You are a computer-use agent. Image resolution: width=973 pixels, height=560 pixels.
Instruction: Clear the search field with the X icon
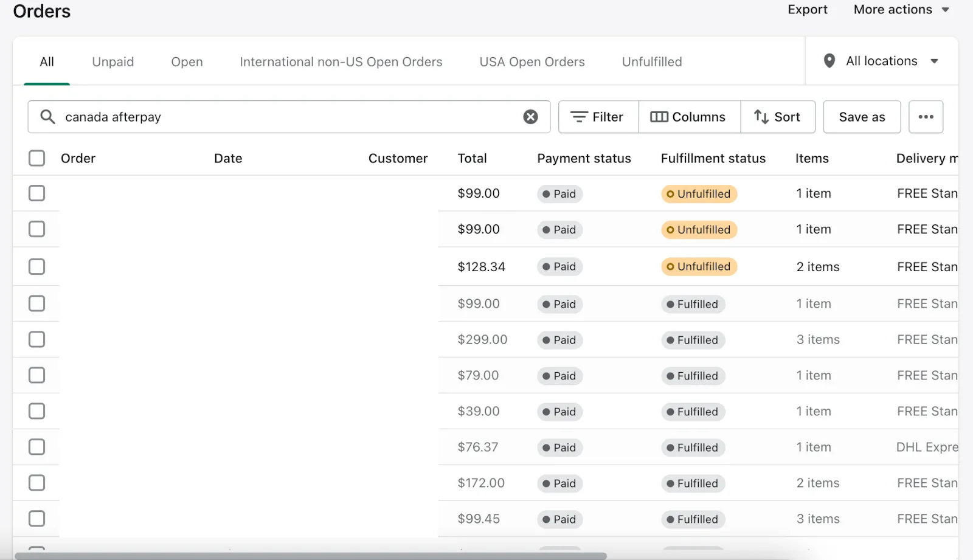point(530,117)
